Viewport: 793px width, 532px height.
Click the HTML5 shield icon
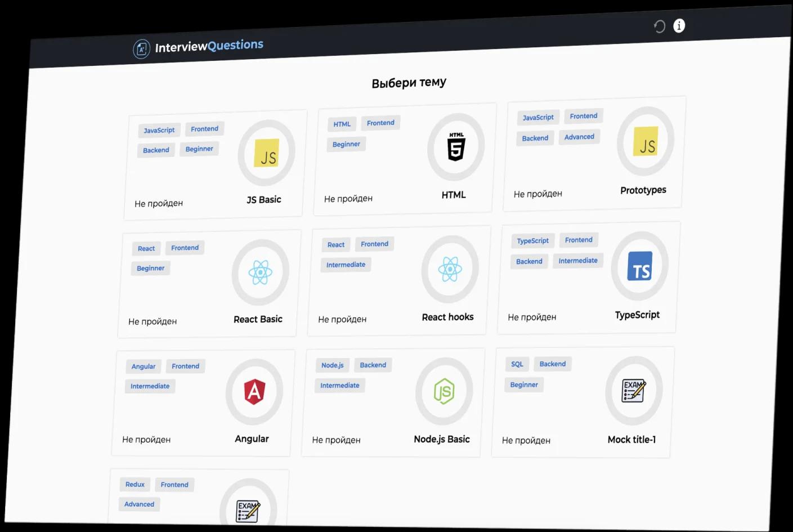456,147
